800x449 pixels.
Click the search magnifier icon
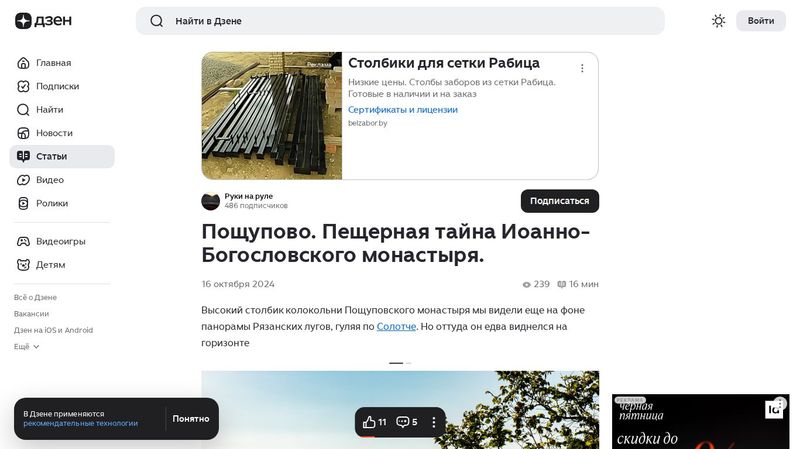(156, 21)
